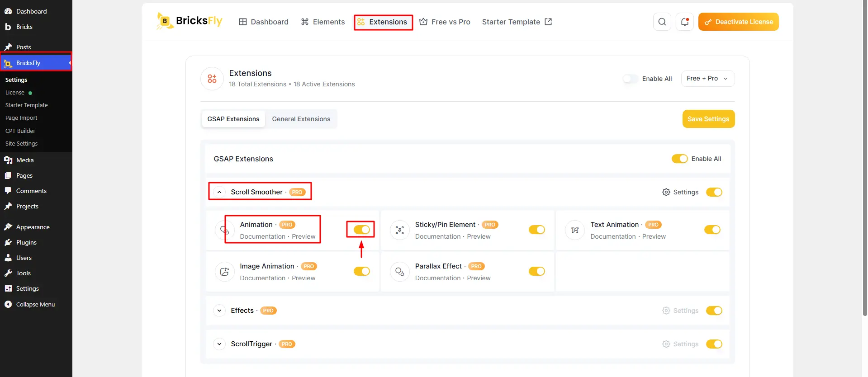Open the Dashboard top nav item

tap(264, 22)
